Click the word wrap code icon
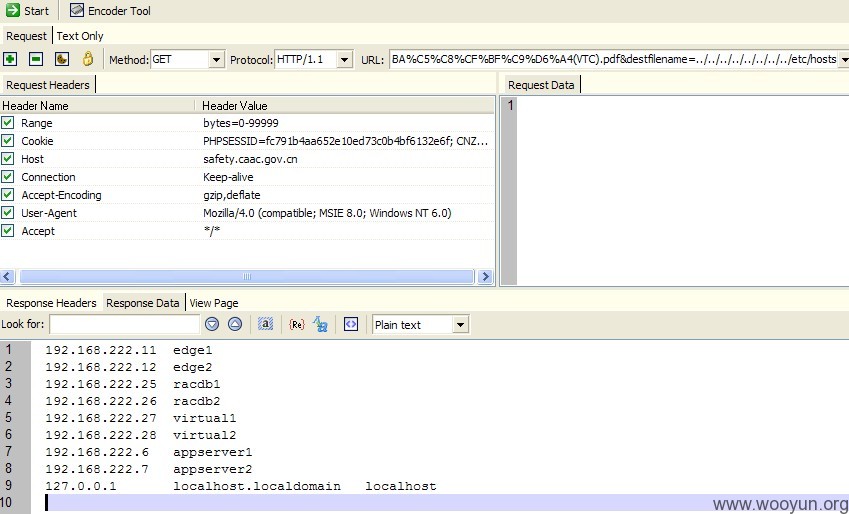Viewport: 849px width, 514px height. point(351,324)
